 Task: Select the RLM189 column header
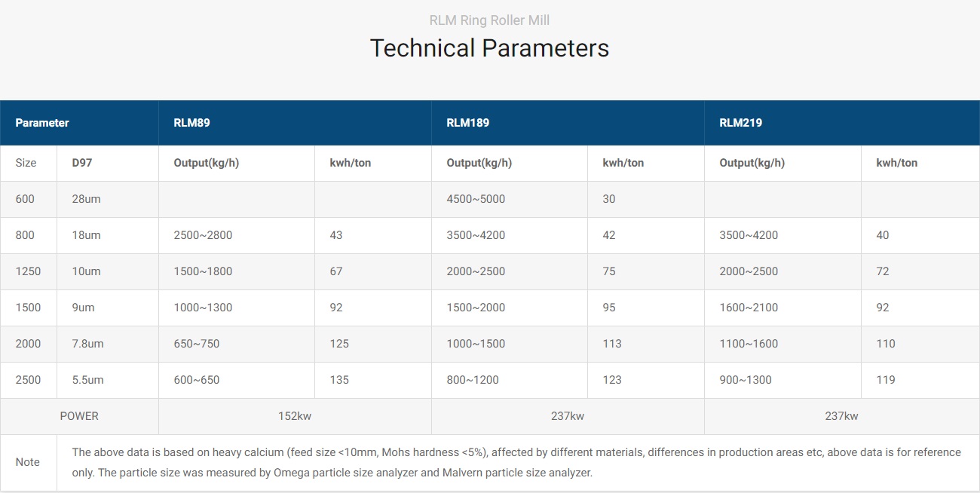pos(568,123)
